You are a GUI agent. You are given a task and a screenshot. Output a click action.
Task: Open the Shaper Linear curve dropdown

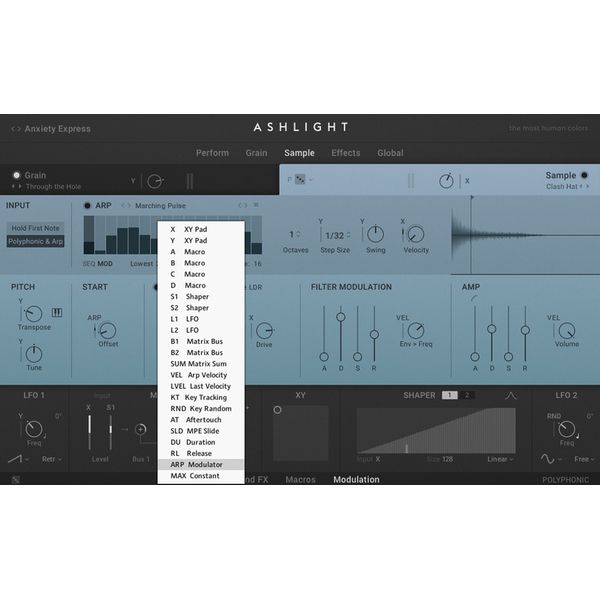pos(500,459)
